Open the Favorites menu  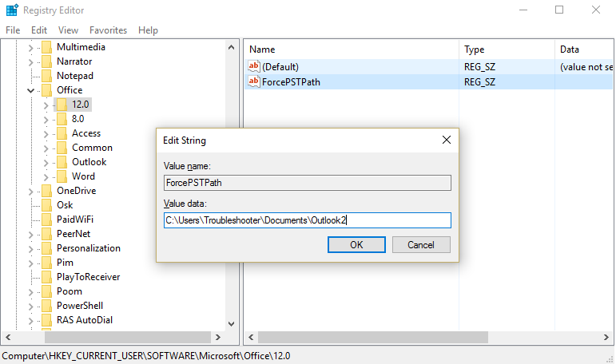(x=108, y=30)
